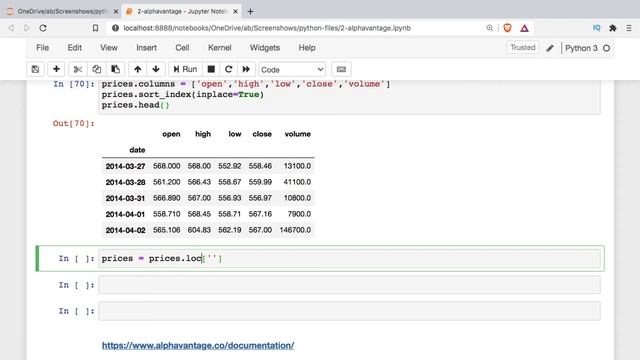The width and height of the screenshot is (640, 360).
Task: Click the 'low' column header
Action: 235,134
